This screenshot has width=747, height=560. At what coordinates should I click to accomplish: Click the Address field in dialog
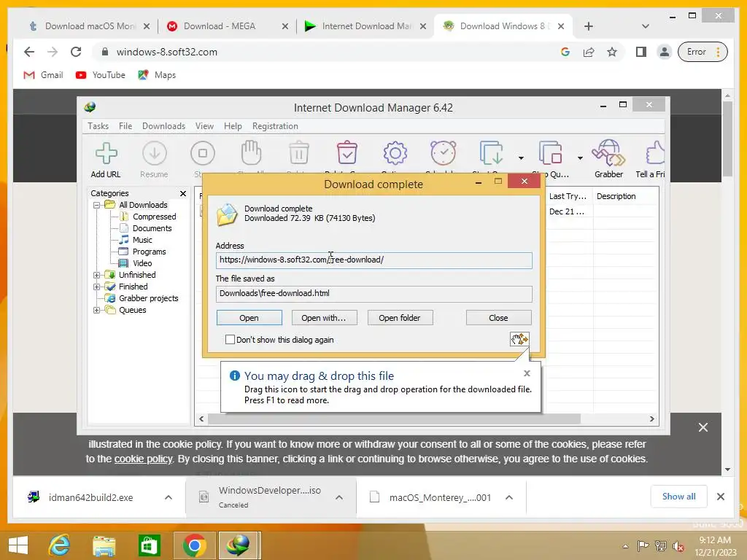coord(374,260)
